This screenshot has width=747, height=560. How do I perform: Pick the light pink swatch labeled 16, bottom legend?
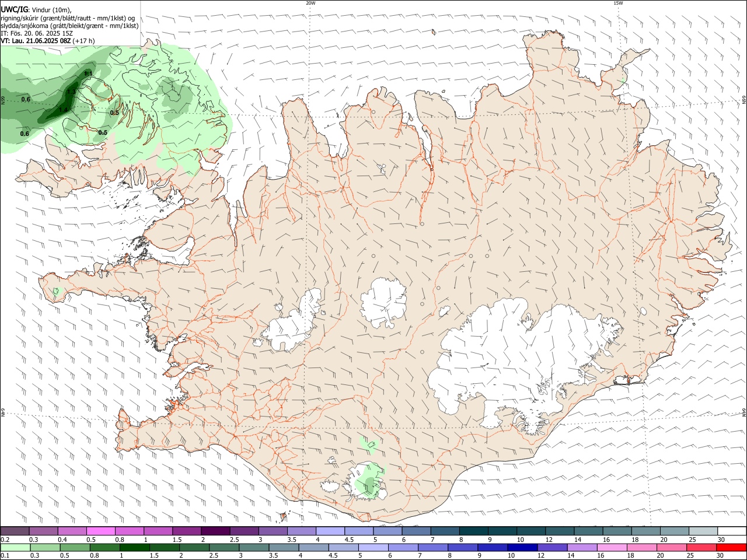point(612,548)
